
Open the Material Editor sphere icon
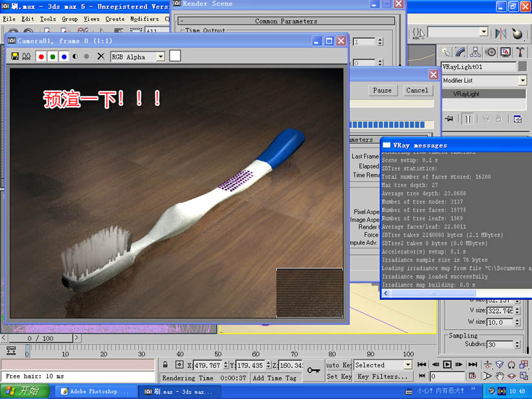point(518,32)
